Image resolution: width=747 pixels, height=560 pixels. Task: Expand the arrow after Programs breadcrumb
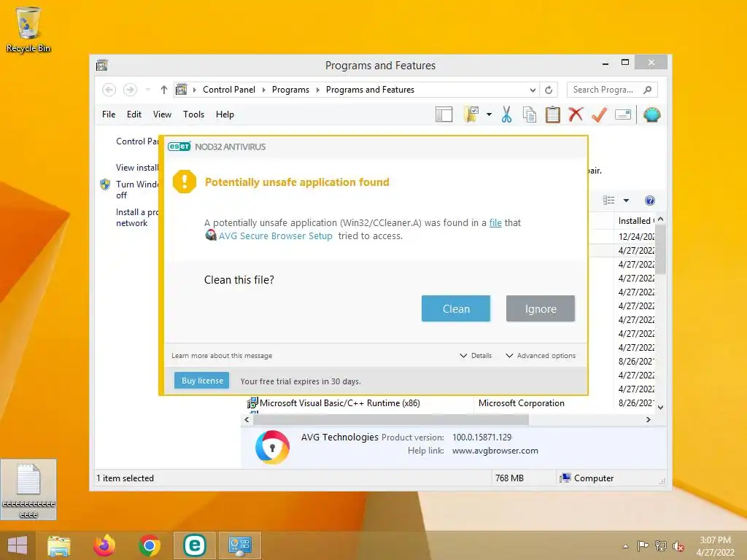pyautogui.click(x=318, y=90)
